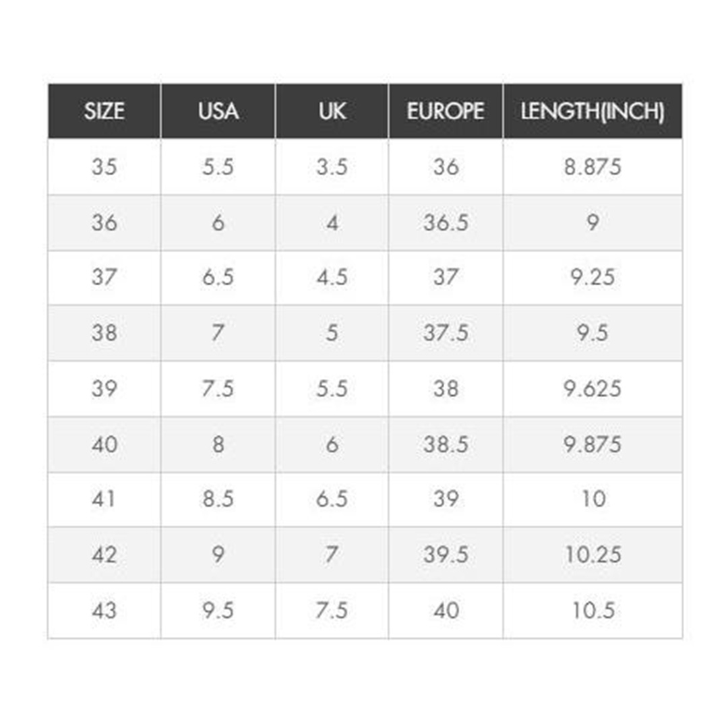728x728 pixels.
Task: Click the 10.25 length value
Action: 593,554
